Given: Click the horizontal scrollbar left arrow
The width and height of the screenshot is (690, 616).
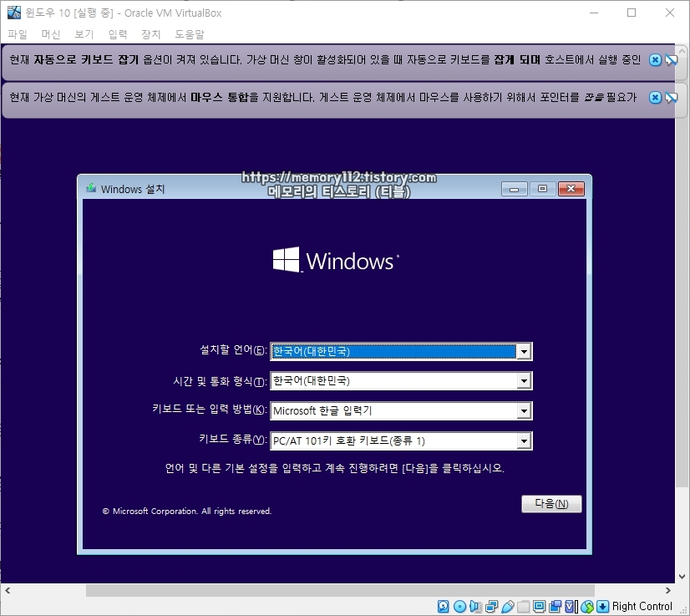Looking at the screenshot, I should click(x=7, y=590).
